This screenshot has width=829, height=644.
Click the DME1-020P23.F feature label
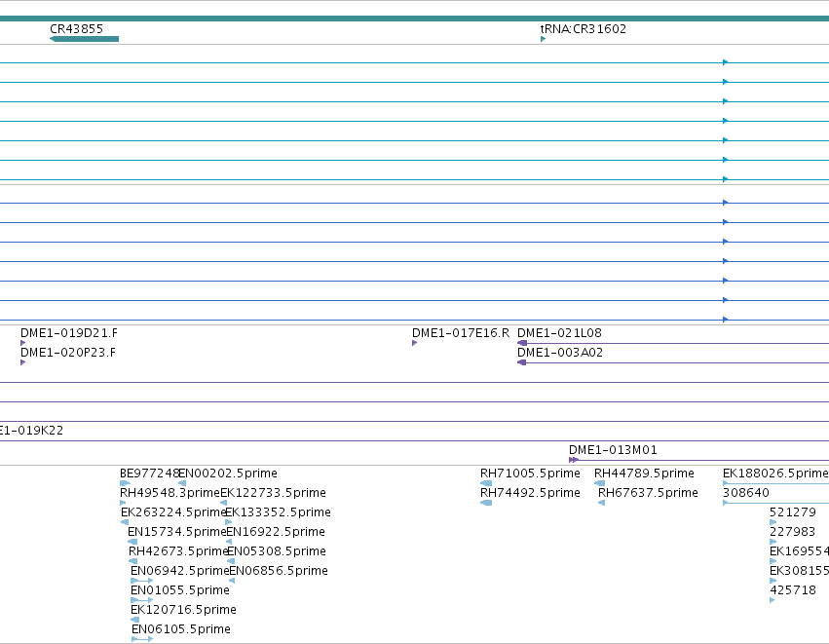pos(68,352)
